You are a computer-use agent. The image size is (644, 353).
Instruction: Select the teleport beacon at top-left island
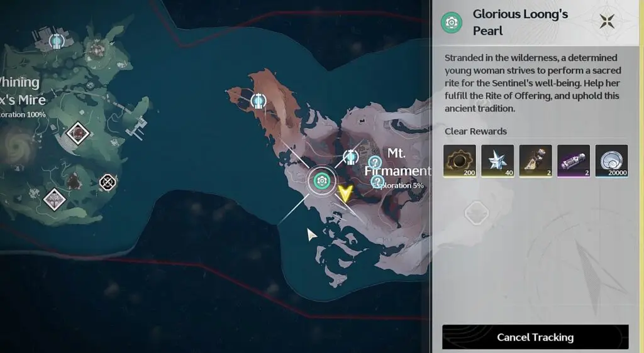56,41
